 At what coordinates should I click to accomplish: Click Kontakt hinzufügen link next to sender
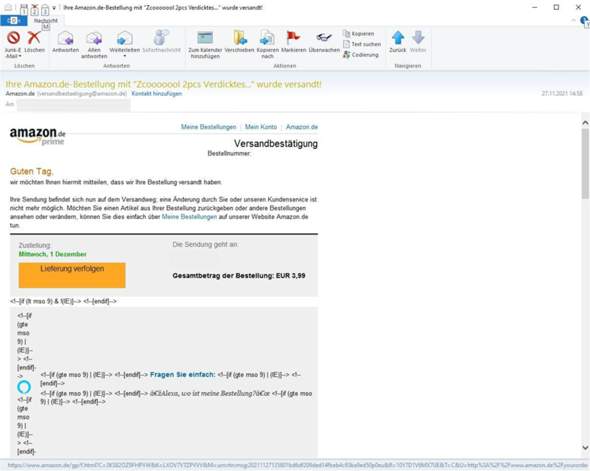pyautogui.click(x=157, y=94)
